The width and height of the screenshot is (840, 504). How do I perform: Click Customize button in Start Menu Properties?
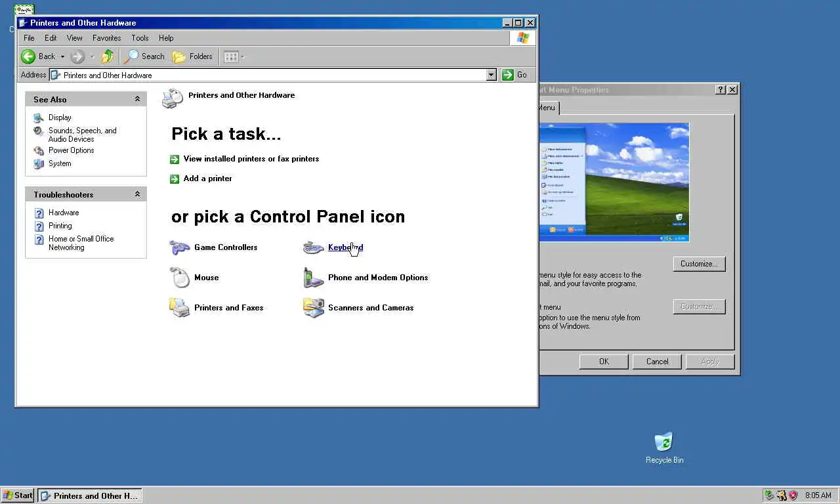[699, 264]
